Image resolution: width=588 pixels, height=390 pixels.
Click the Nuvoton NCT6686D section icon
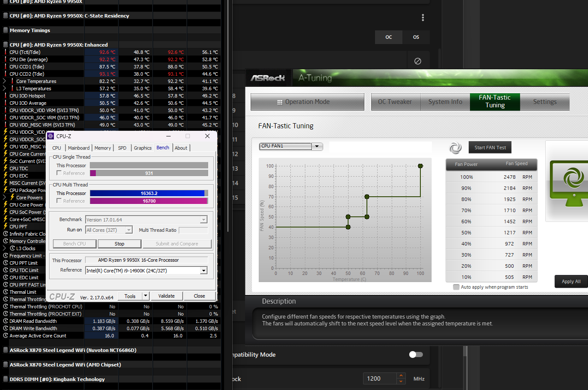6,350
